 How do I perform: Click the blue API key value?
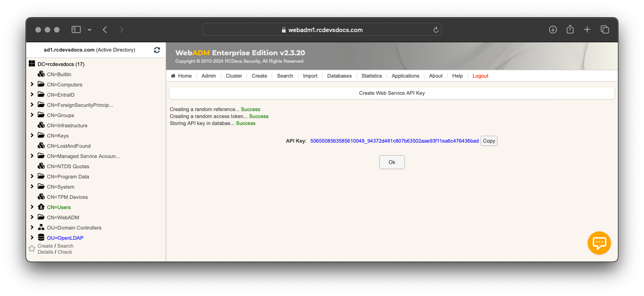coord(395,141)
